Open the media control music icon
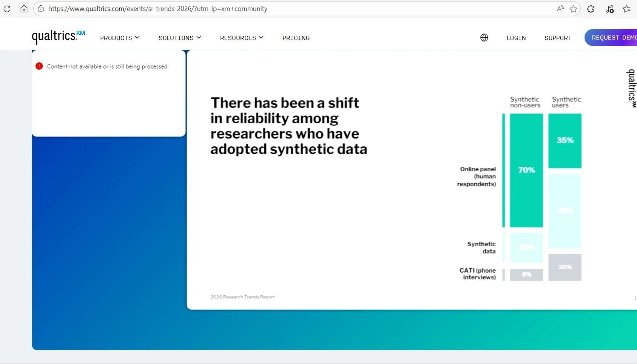Image resolution: width=637 pixels, height=364 pixels. (x=610, y=9)
